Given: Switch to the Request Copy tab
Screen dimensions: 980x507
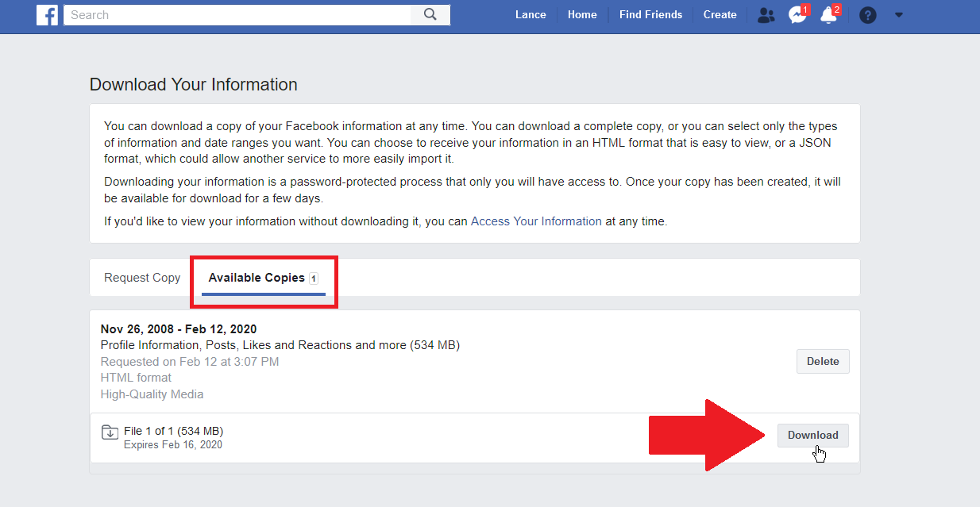Looking at the screenshot, I should tap(142, 278).
